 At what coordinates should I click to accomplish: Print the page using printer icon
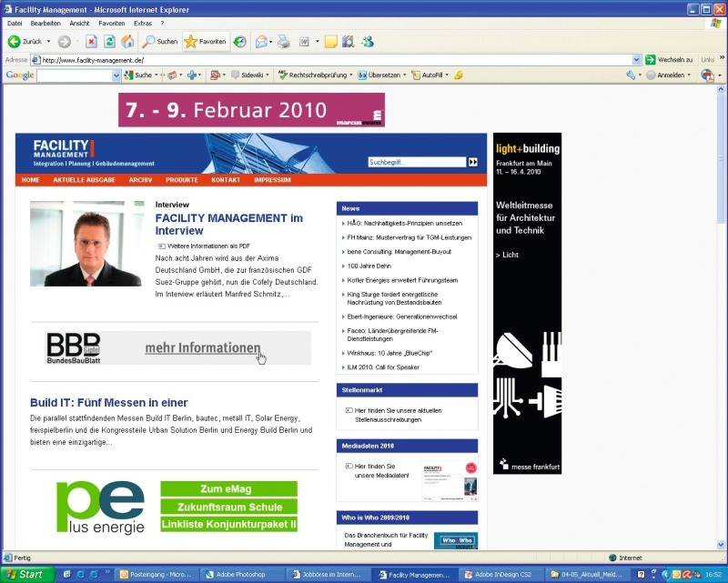(284, 42)
